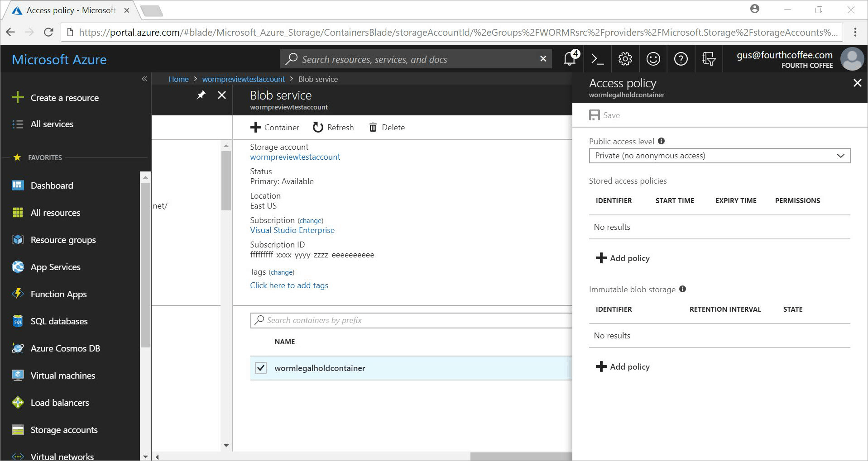Open the directory and subscription filter icon
Screen dimensions: 868x461
[709, 59]
